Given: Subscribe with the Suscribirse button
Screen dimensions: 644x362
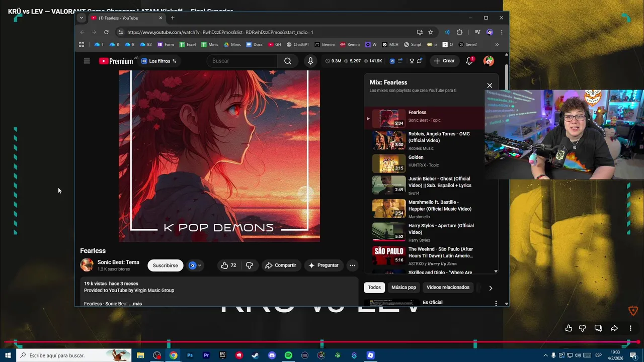Looking at the screenshot, I should [x=166, y=265].
